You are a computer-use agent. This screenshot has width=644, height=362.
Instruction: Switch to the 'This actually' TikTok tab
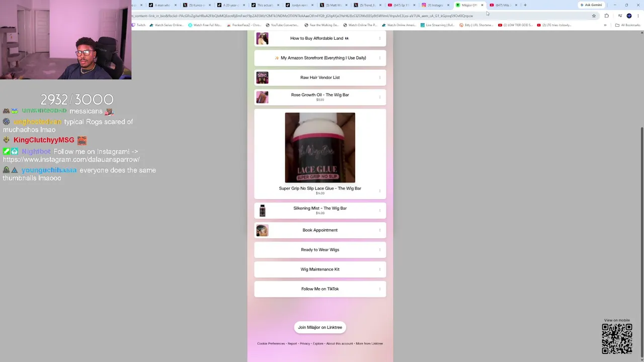pos(265,5)
